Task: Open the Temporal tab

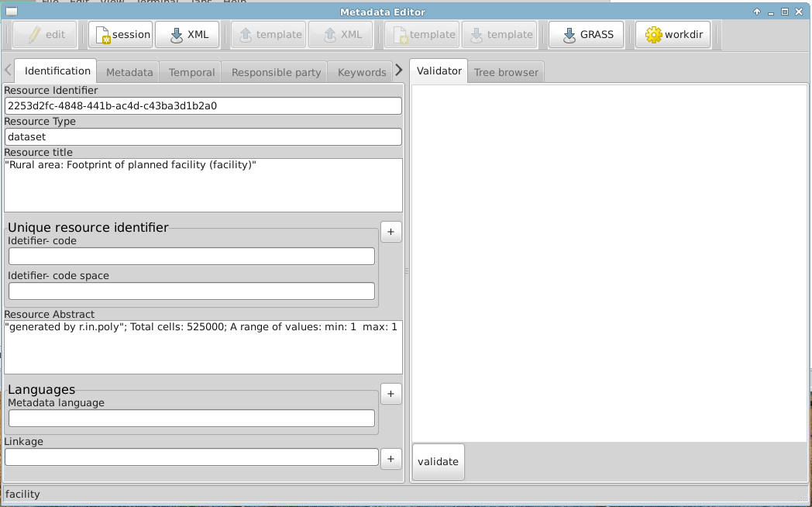Action: coord(191,73)
